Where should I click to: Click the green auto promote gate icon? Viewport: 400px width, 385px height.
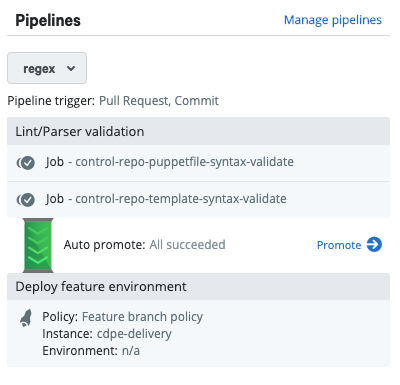38,245
